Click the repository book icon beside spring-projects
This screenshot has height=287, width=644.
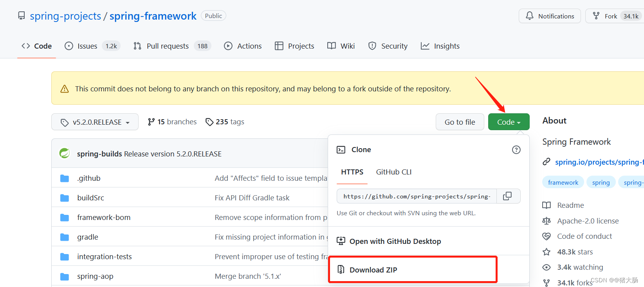point(22,16)
